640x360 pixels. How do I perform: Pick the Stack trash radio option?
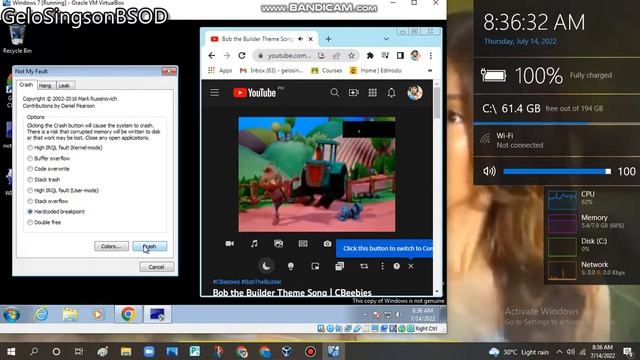coord(43,180)
